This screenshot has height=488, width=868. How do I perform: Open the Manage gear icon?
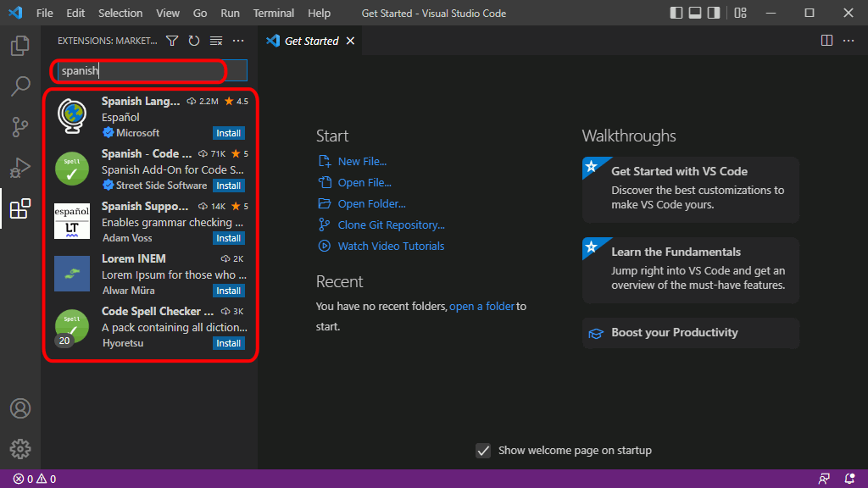pyautogui.click(x=20, y=449)
